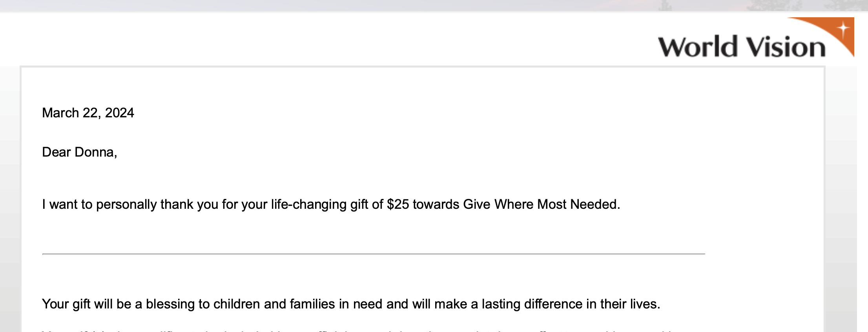The image size is (868, 332).
Task: Click the gray banner strip at top
Action: (x=314, y=5)
